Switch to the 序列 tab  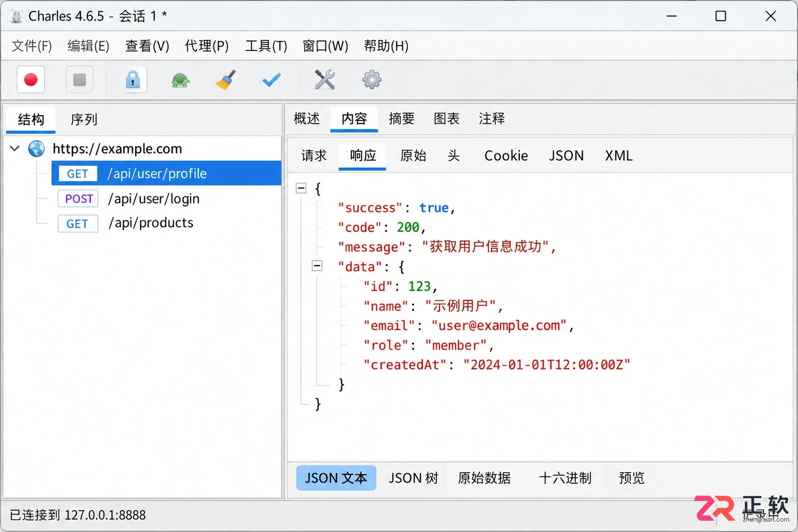coord(84,120)
